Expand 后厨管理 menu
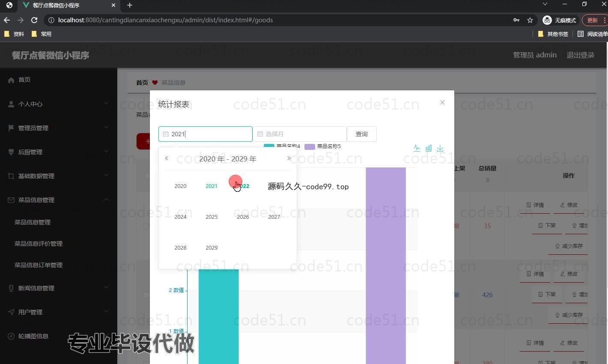This screenshot has width=608, height=364. tap(59, 152)
